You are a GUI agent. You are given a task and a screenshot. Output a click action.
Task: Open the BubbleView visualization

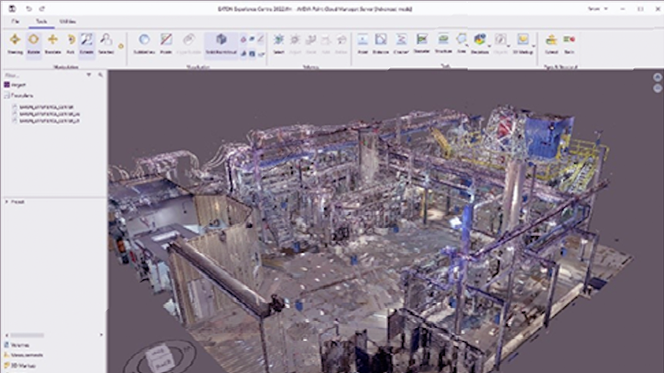(x=144, y=44)
